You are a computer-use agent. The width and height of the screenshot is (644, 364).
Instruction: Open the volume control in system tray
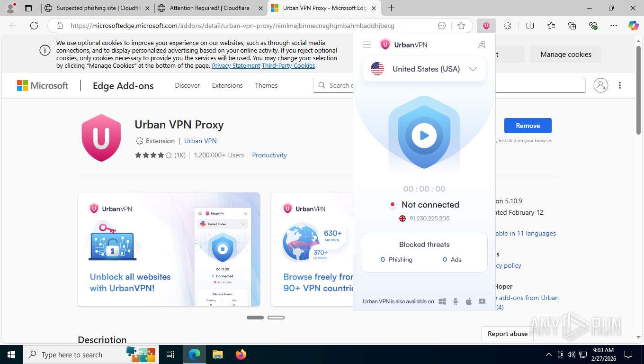[x=572, y=355]
